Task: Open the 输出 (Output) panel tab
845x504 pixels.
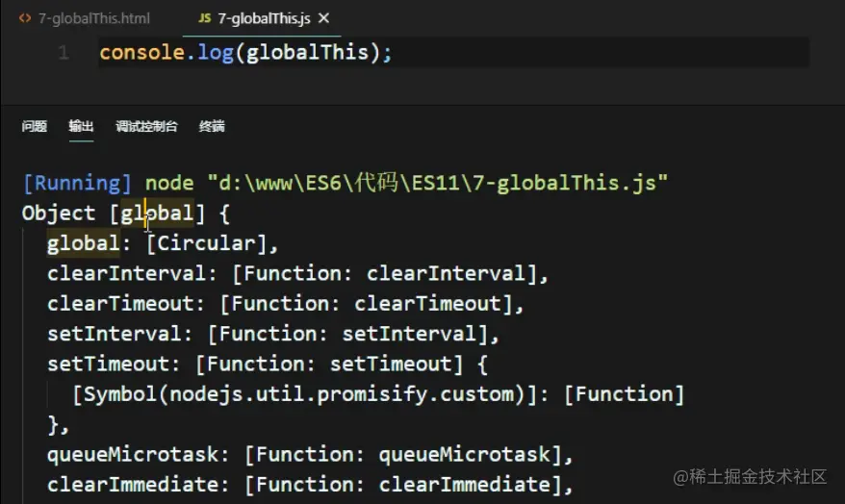Action: tap(82, 127)
